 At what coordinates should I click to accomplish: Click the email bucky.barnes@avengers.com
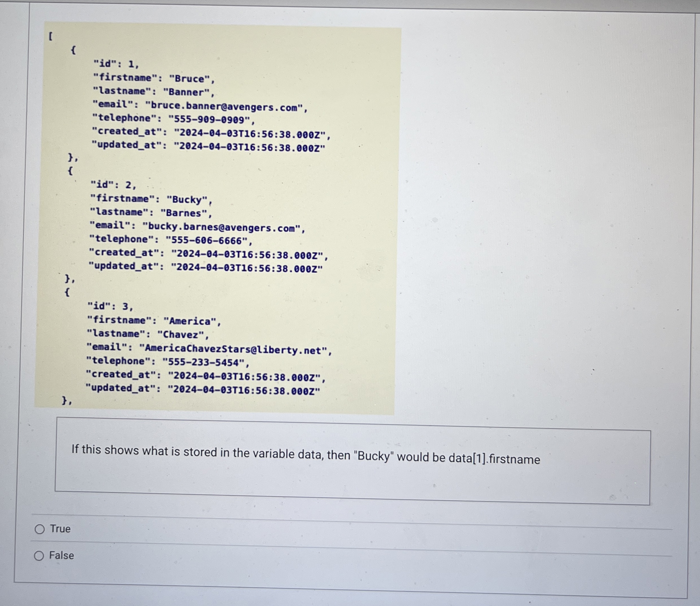coord(223,227)
